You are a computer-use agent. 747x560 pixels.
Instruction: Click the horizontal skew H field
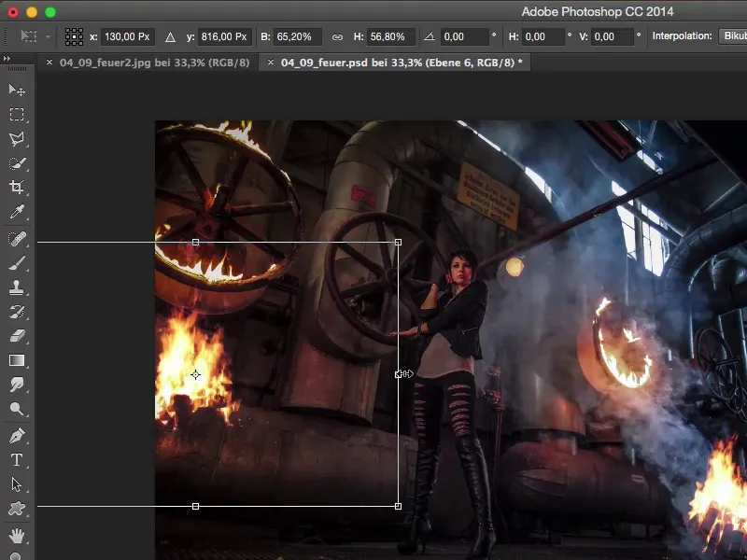tap(543, 36)
